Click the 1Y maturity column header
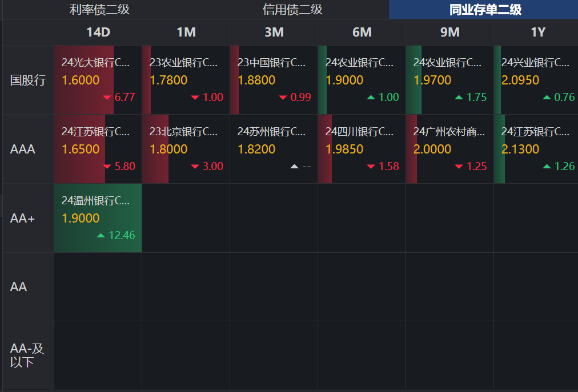The image size is (578, 392). pyautogui.click(x=537, y=33)
